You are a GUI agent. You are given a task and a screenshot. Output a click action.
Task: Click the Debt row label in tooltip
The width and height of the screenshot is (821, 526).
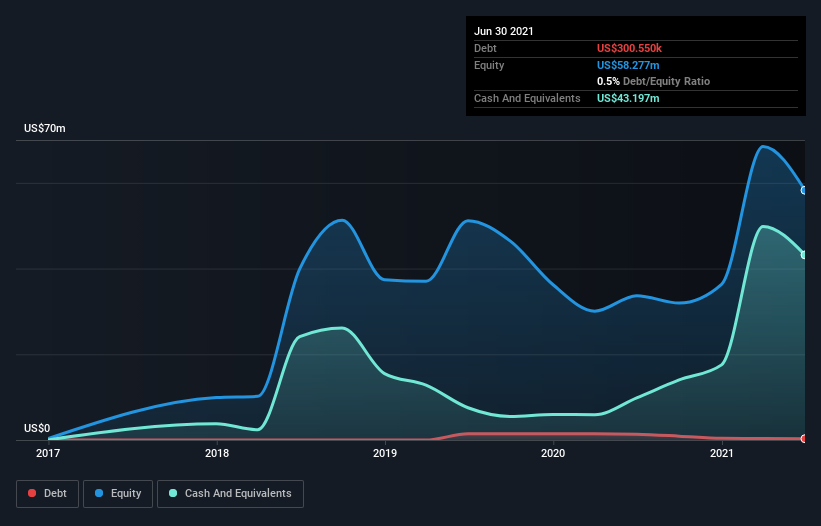(485, 48)
